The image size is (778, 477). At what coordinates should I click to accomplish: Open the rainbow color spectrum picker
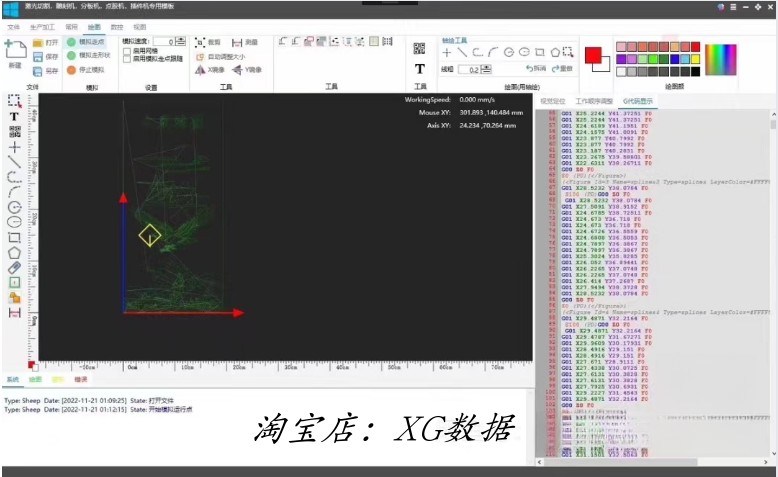721,60
